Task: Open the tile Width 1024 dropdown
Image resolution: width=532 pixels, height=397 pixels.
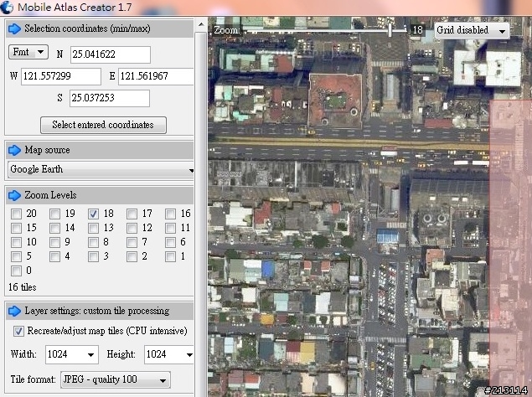Action: [x=72, y=354]
